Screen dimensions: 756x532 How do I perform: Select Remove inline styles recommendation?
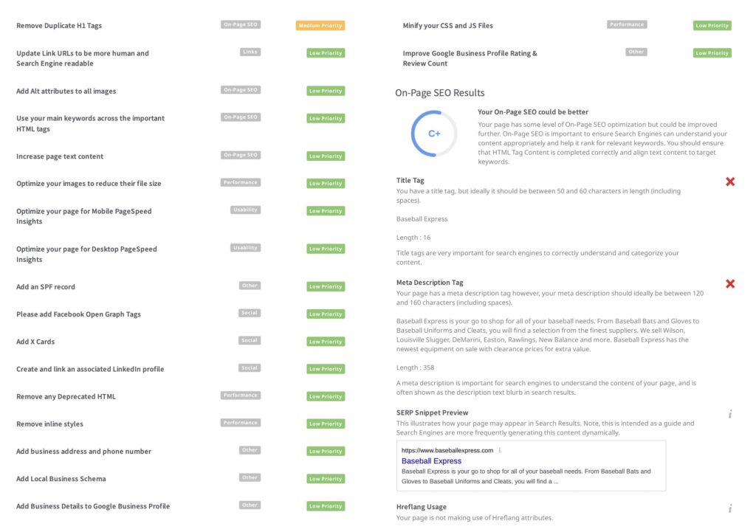point(49,424)
